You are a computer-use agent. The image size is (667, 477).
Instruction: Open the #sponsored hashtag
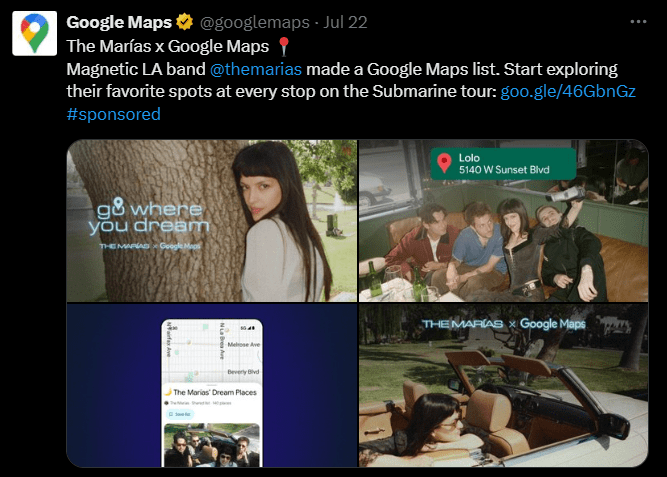[x=114, y=114]
